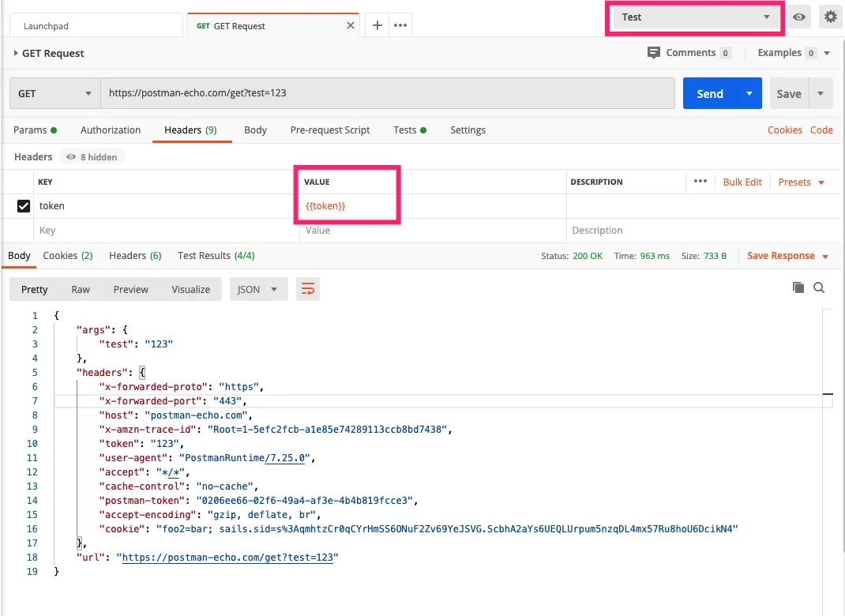Search within the response body

click(819, 287)
